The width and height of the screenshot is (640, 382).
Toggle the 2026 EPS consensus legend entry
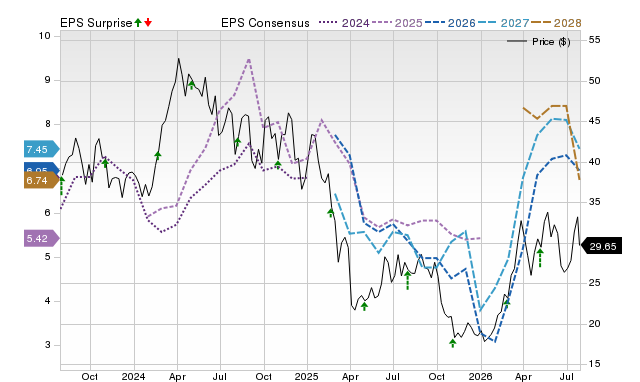click(x=450, y=23)
